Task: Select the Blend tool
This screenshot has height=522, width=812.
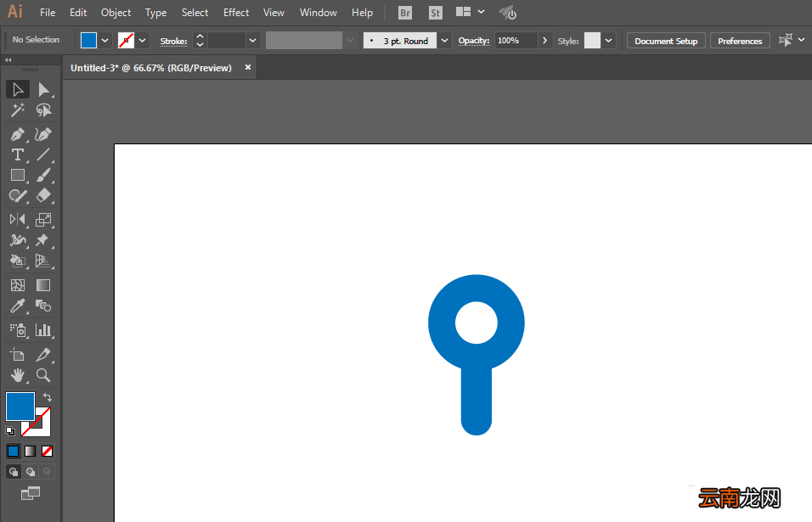Action: (43, 306)
